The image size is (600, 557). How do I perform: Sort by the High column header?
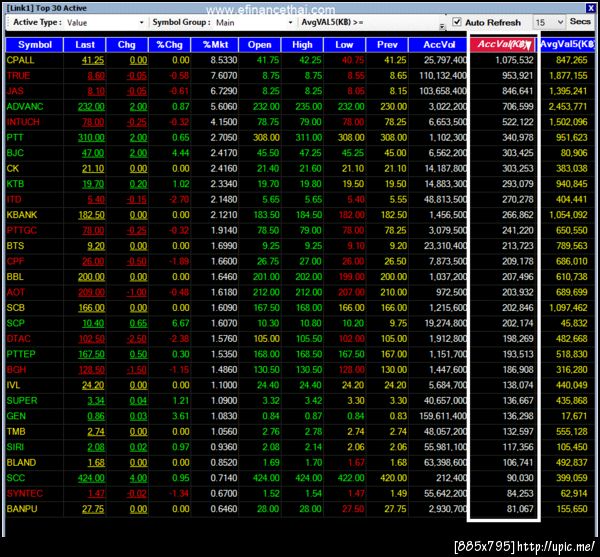pos(302,45)
